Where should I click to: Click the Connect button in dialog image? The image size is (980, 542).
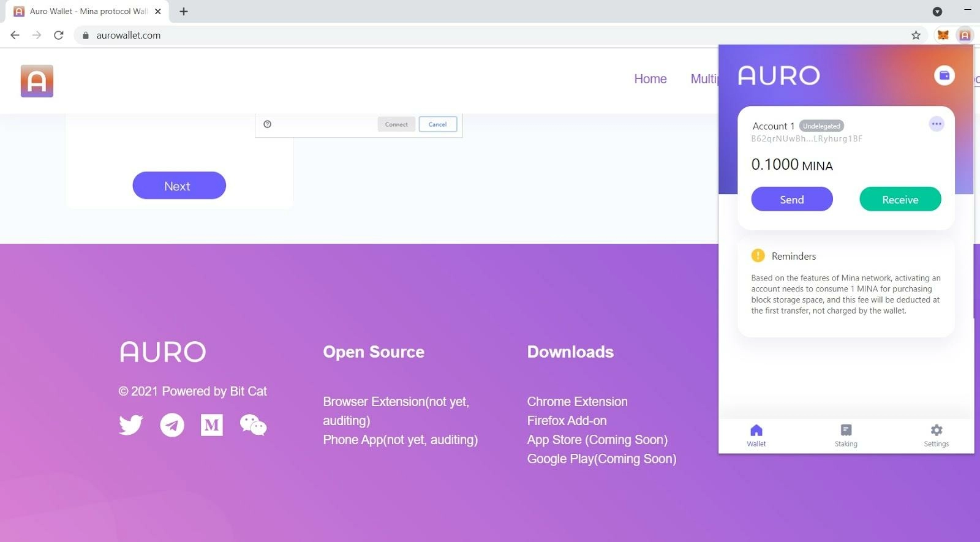[x=396, y=124]
